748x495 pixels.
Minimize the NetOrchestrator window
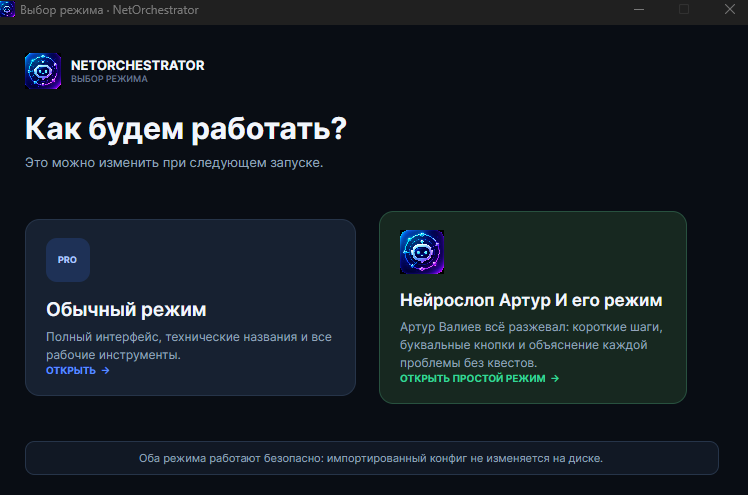click(639, 9)
